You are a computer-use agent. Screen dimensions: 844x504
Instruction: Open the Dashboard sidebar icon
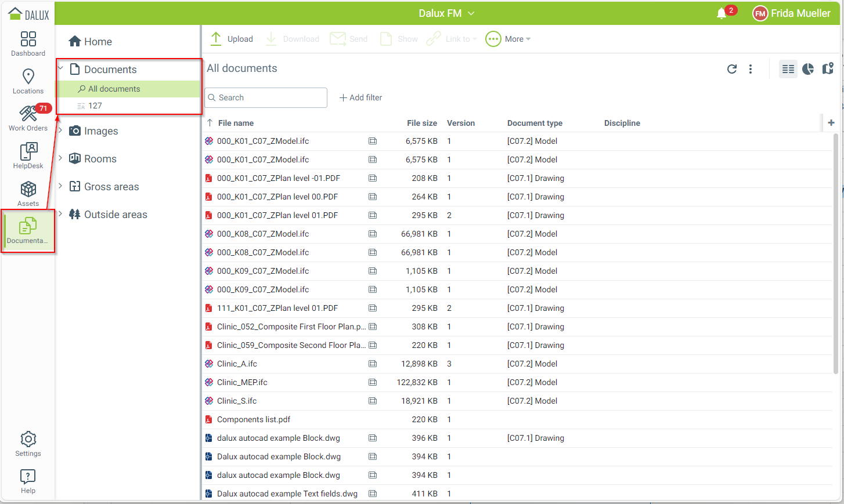28,43
